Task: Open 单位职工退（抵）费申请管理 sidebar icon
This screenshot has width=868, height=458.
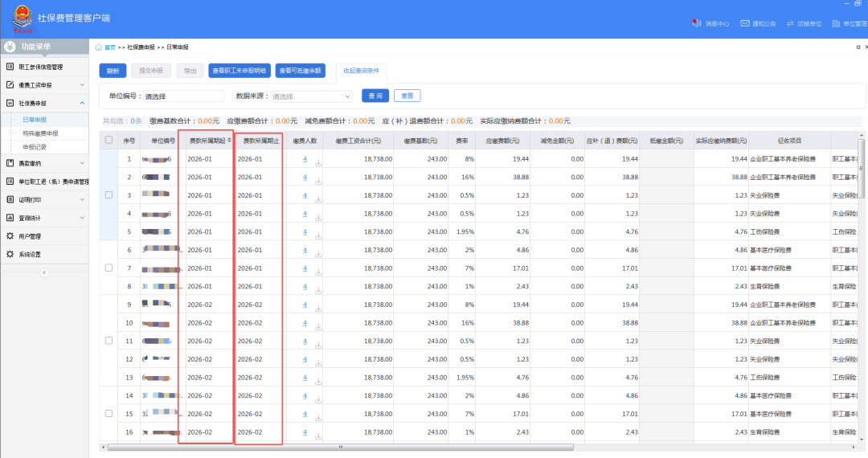Action: (10, 181)
